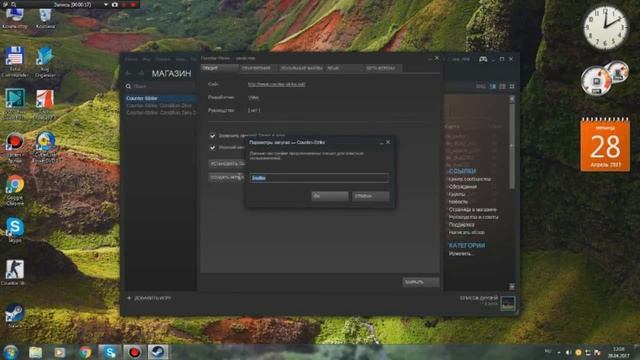The image size is (640, 360).
Task: Open File Explorer from the taskbar
Action: coord(36,352)
